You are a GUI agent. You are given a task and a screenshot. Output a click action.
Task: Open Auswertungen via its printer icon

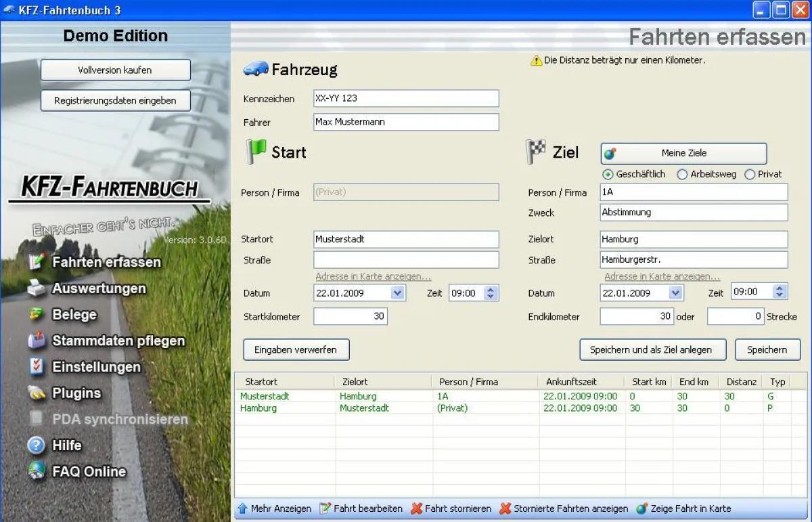point(37,288)
